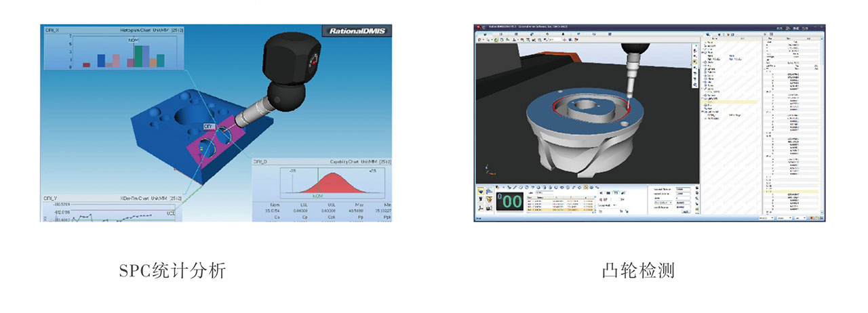Click the CIR1 label on the blue part
This screenshot has height=313, width=868.
pos(209,127)
